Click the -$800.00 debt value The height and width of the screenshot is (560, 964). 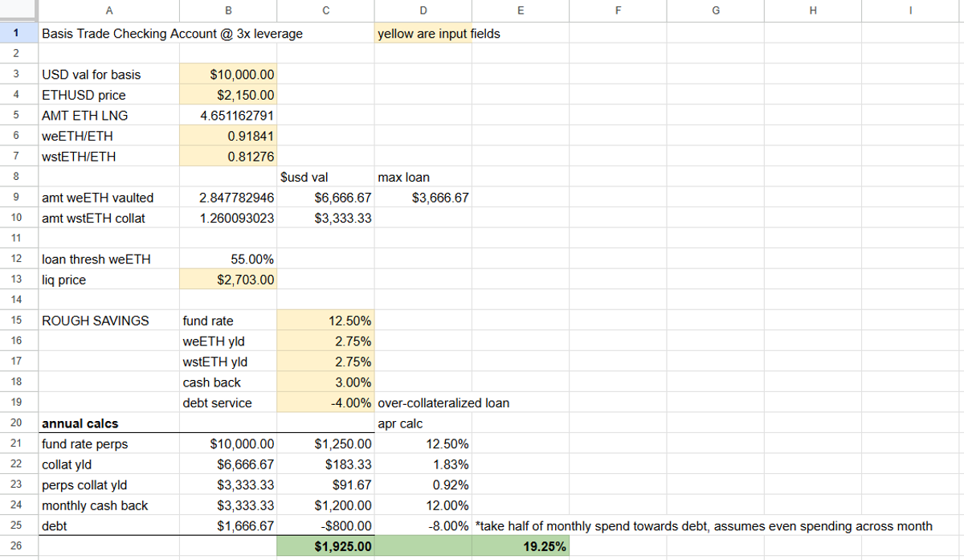point(325,525)
